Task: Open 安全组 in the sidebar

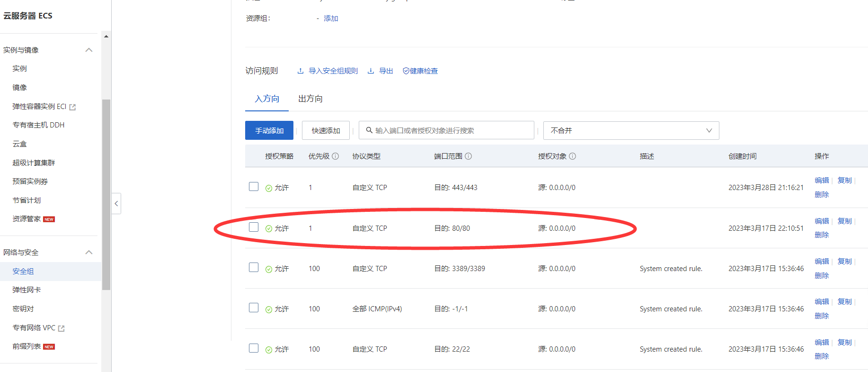Action: click(x=23, y=271)
